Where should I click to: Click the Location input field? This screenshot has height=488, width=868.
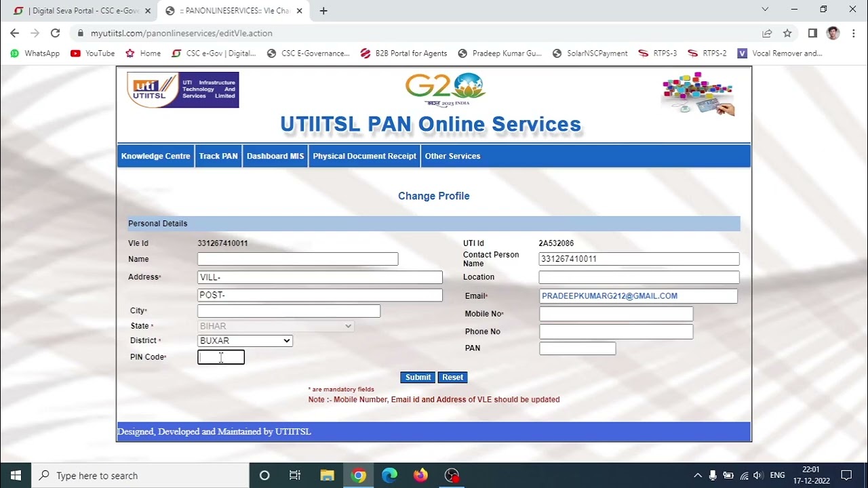tap(639, 277)
